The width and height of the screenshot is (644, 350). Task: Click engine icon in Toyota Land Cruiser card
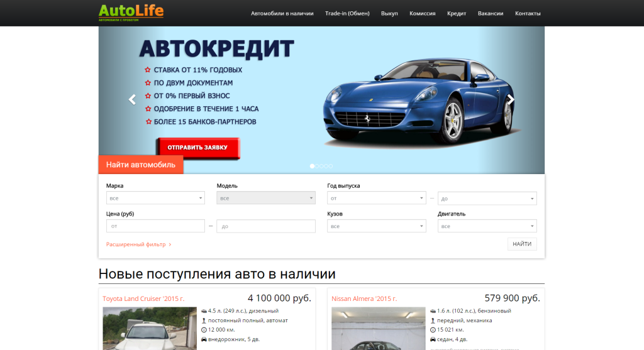coord(204,311)
